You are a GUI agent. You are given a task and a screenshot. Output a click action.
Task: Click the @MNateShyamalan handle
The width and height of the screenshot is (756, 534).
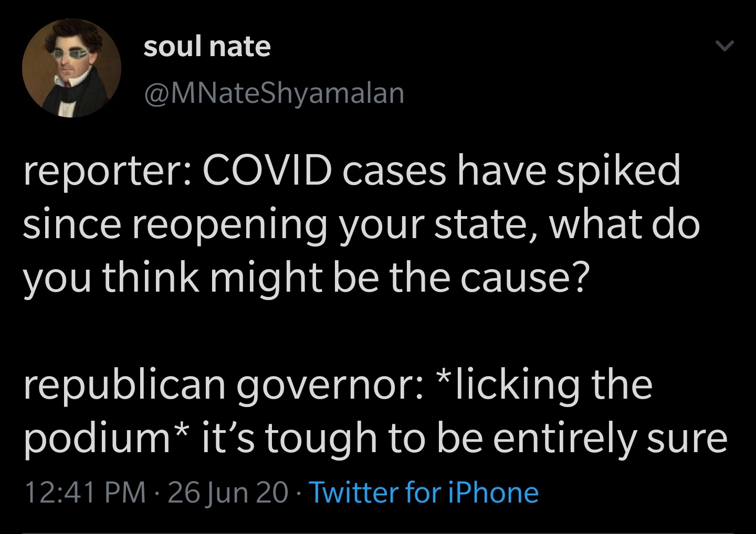tap(274, 93)
